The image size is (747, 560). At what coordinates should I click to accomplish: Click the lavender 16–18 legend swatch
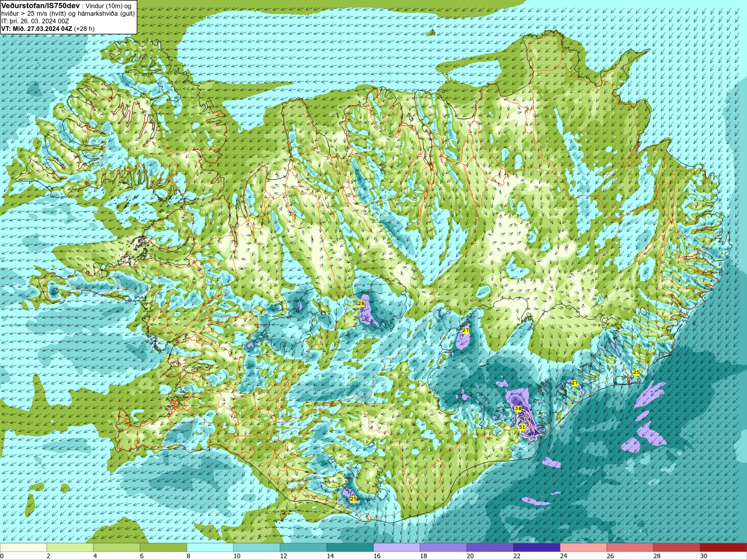coord(397,548)
